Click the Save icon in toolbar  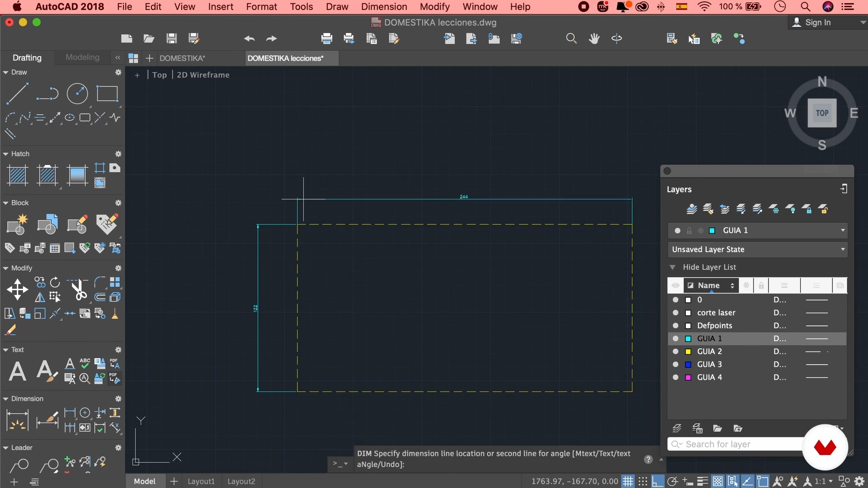point(171,38)
